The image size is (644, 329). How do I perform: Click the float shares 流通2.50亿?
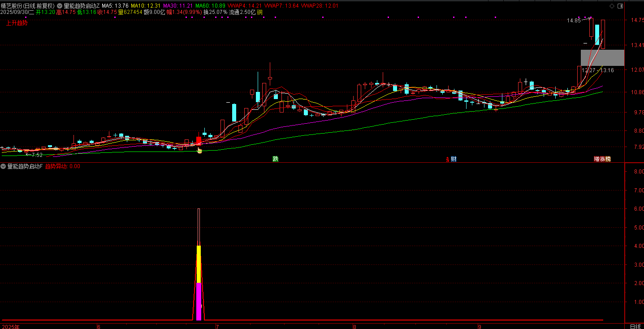pos(242,13)
